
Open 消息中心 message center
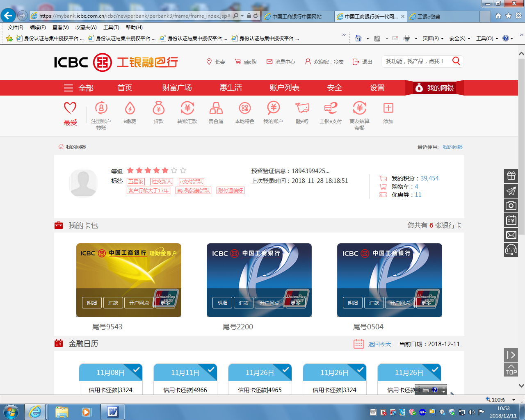[x=281, y=62]
